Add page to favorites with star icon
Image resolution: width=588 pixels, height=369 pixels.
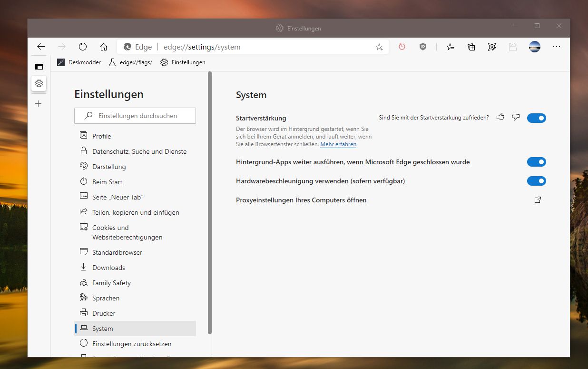pos(379,47)
